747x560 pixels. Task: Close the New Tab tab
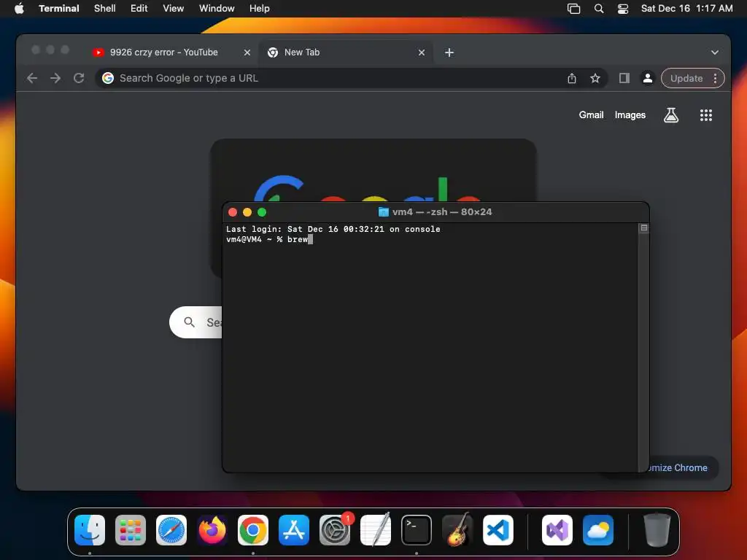pos(422,52)
